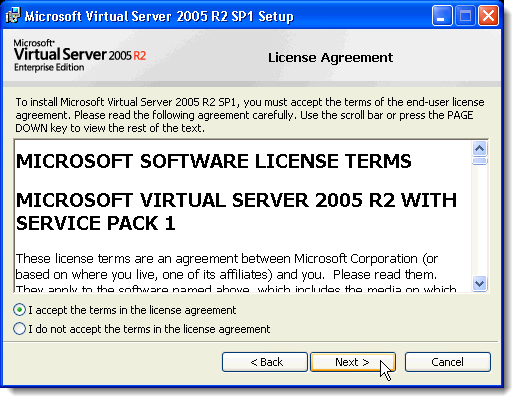The image size is (519, 403).
Task: Click the Next > button
Action: pos(353,362)
